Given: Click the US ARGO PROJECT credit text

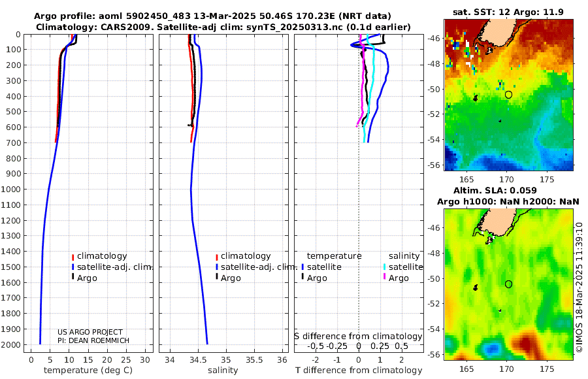Looking at the screenshot, I should pyautogui.click(x=90, y=332).
